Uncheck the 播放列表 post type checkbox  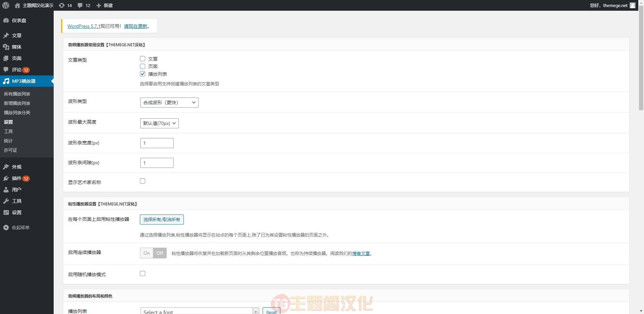tap(143, 74)
